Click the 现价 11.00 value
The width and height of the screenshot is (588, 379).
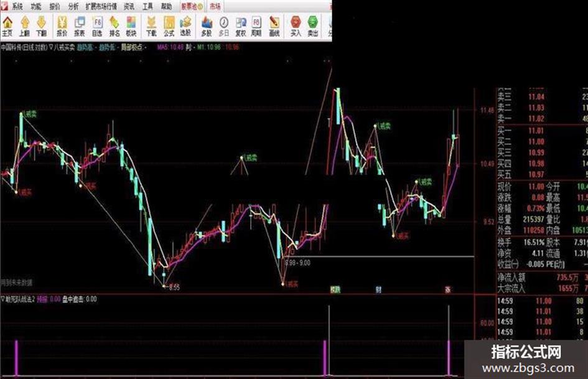pos(536,187)
